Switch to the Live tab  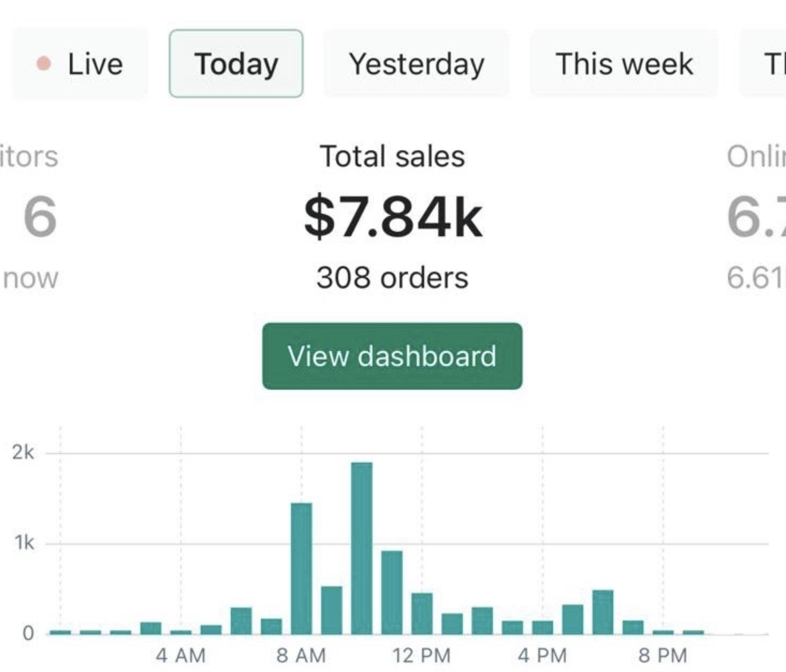[81, 64]
